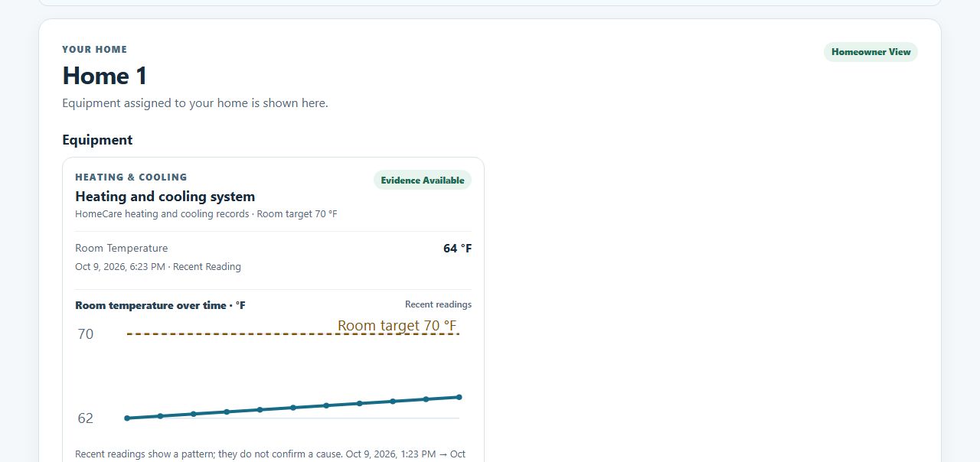Screen dimensions: 980x462
Task: Click the Oct 9 Recent Reading timestamp
Action: click(158, 267)
